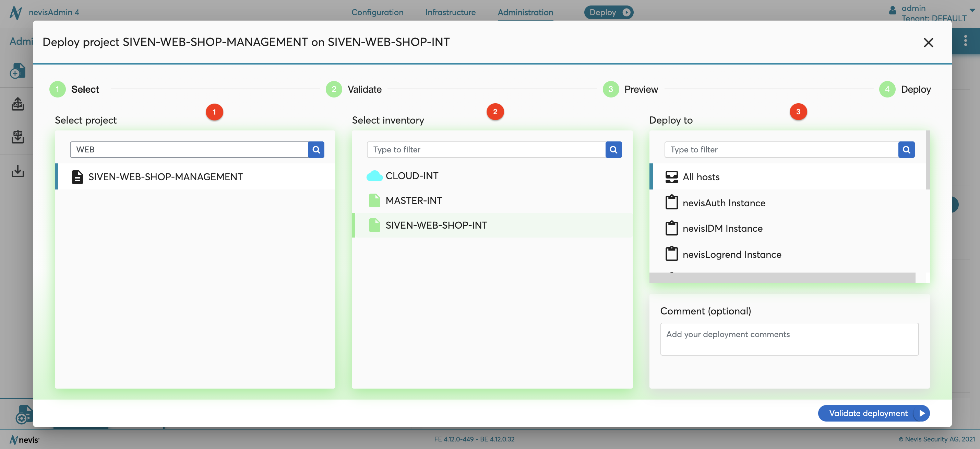Select the SIVEN-WEB-SHOP-INT inventory
Screen dimensions: 980x449
click(492, 225)
